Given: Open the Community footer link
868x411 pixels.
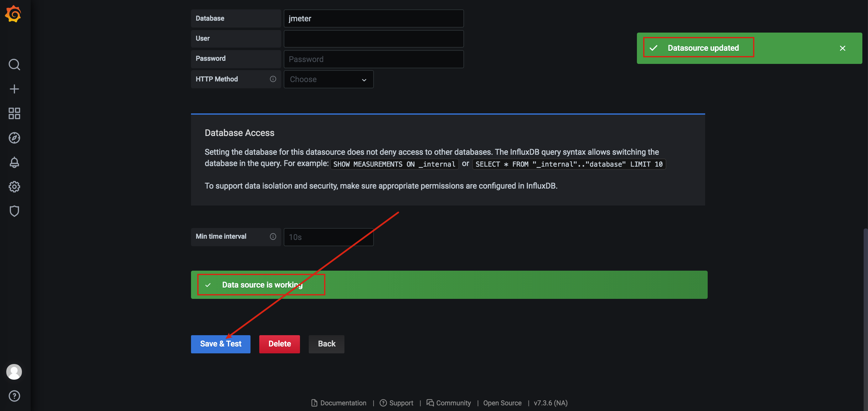Looking at the screenshot, I should 448,403.
